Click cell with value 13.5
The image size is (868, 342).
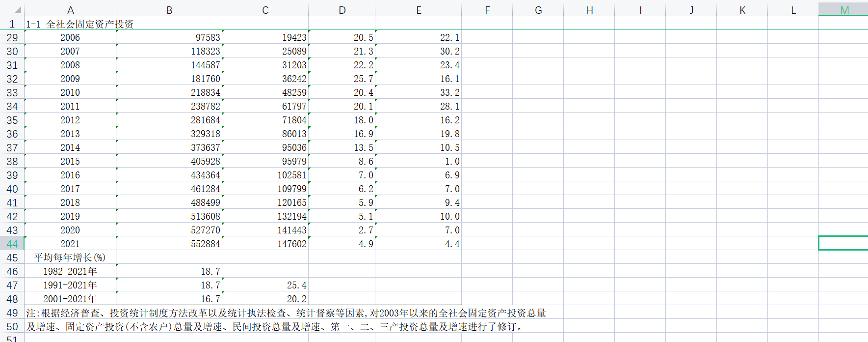(x=342, y=147)
